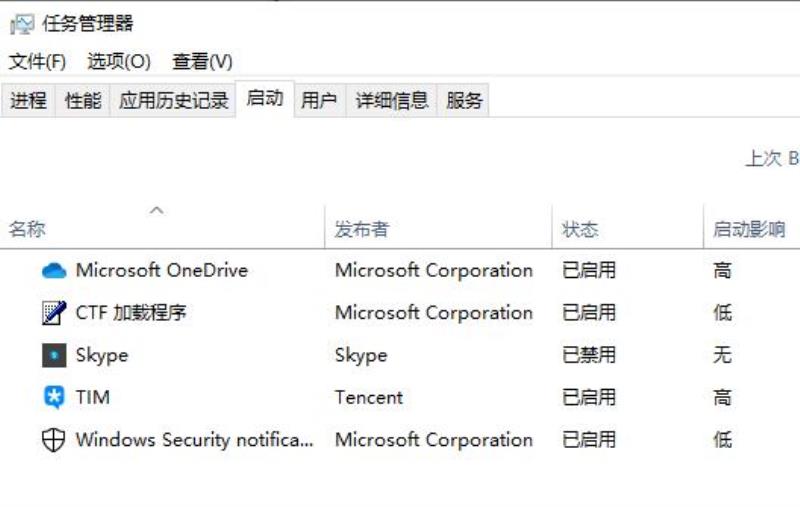Open the 文件(F) menu

tap(37, 62)
